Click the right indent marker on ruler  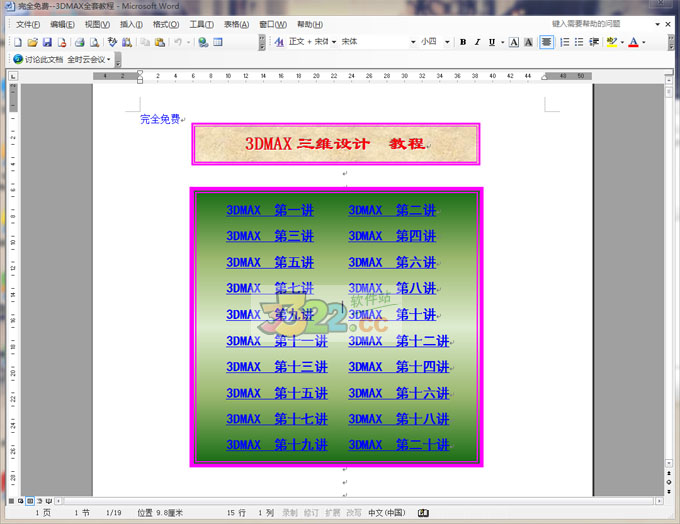tap(544, 77)
